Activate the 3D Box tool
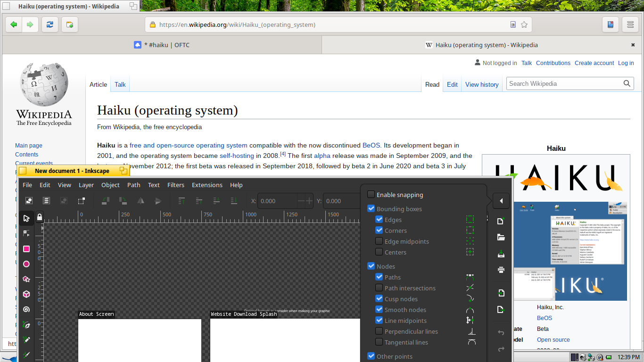This screenshot has height=362, width=644. [26, 294]
